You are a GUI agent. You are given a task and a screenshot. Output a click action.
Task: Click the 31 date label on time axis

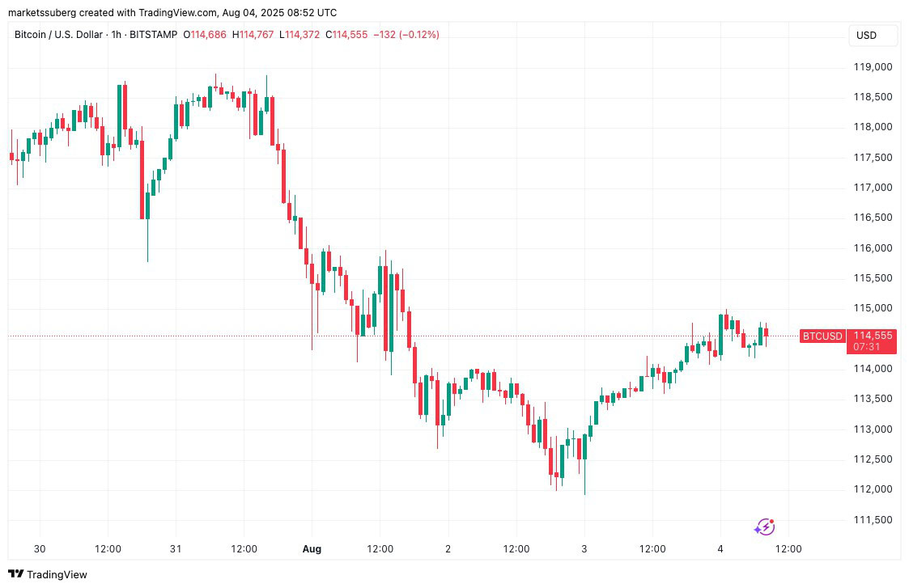(x=176, y=548)
